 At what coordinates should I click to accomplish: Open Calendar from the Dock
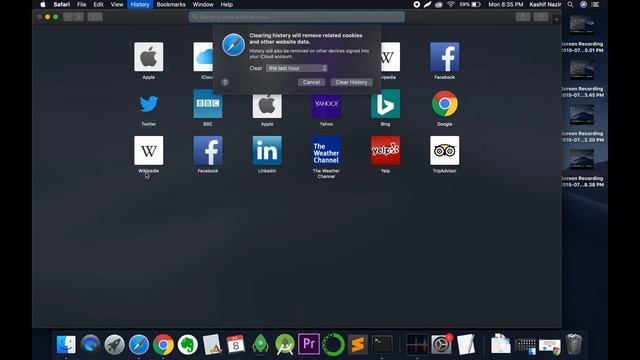tap(236, 344)
